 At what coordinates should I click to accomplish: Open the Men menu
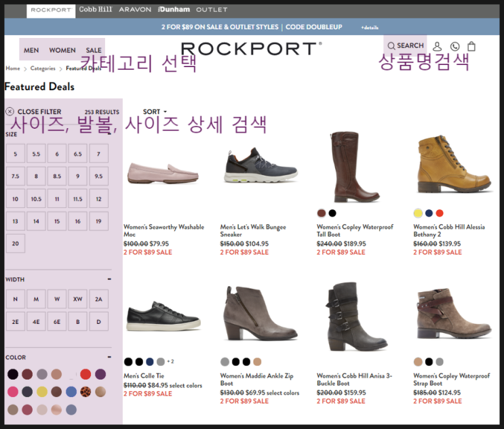(31, 50)
